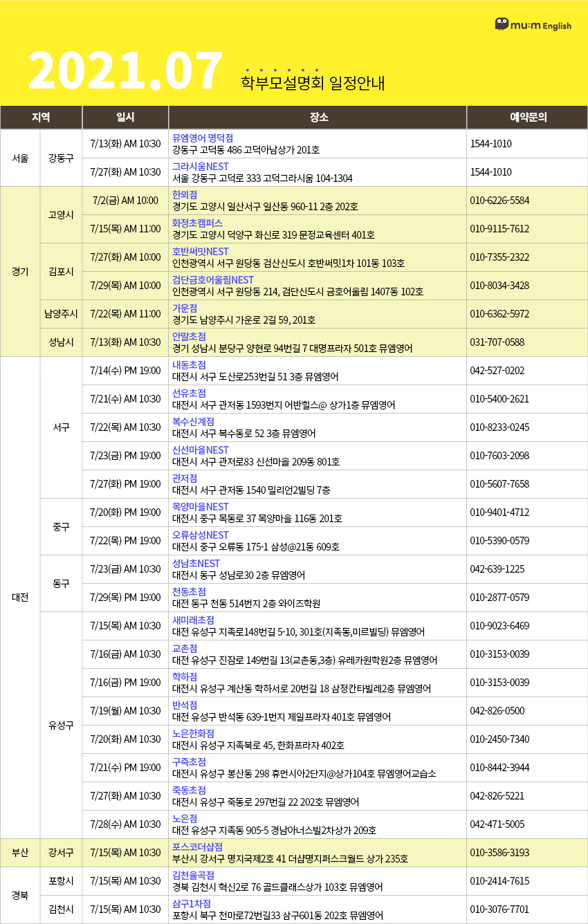Open the 학하점 link
This screenshot has height=924, width=588.
click(185, 676)
